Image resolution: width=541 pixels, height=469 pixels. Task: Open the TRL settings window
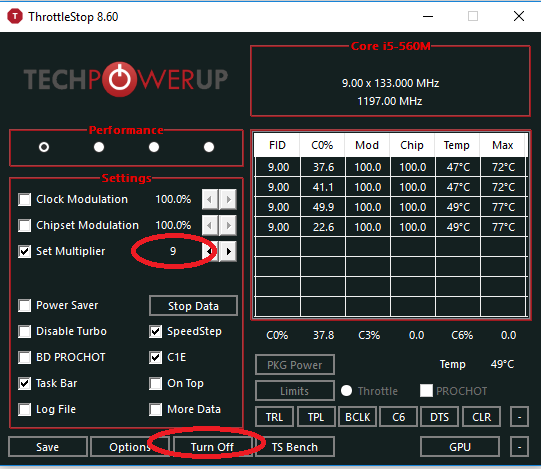click(x=274, y=417)
